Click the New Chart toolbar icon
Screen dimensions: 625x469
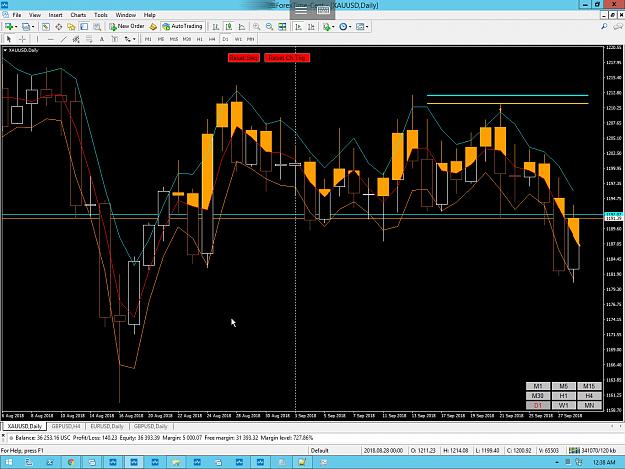pyautogui.click(x=8, y=27)
